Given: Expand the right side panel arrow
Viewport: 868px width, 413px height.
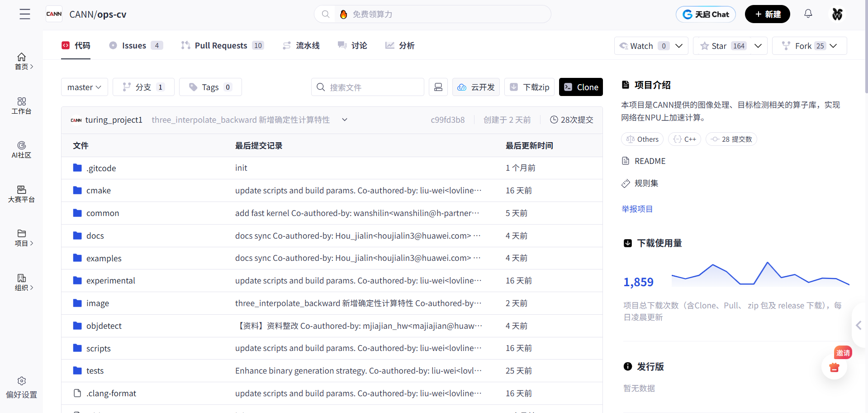Looking at the screenshot, I should [x=859, y=325].
